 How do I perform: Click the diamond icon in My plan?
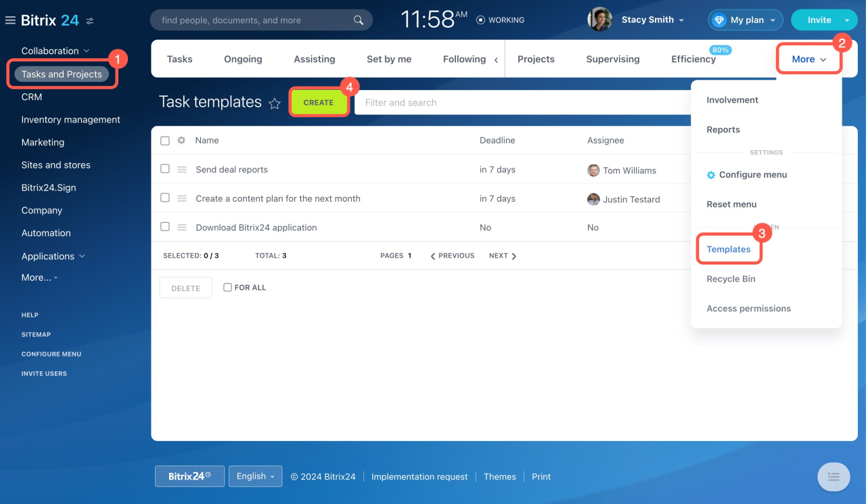pyautogui.click(x=719, y=20)
